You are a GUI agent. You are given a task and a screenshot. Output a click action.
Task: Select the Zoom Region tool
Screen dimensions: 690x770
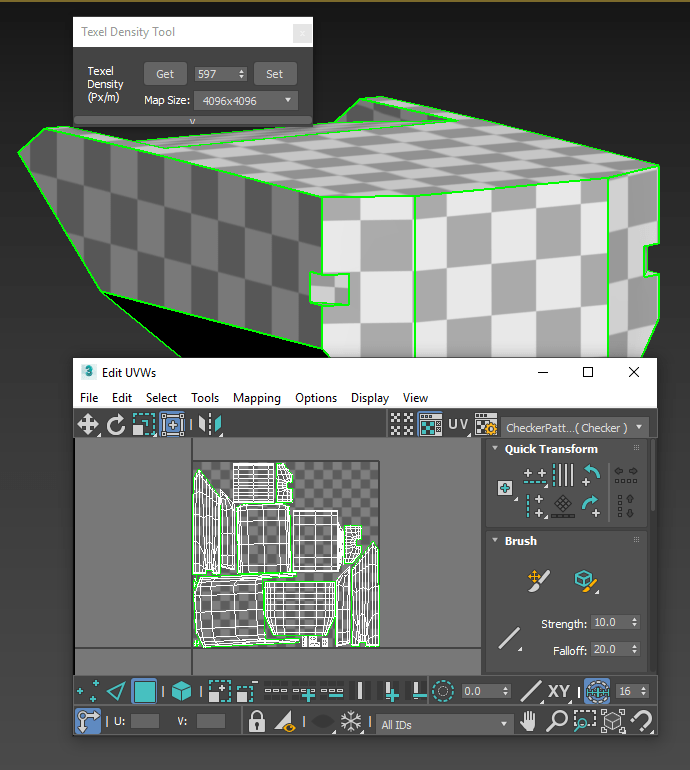coord(584,721)
